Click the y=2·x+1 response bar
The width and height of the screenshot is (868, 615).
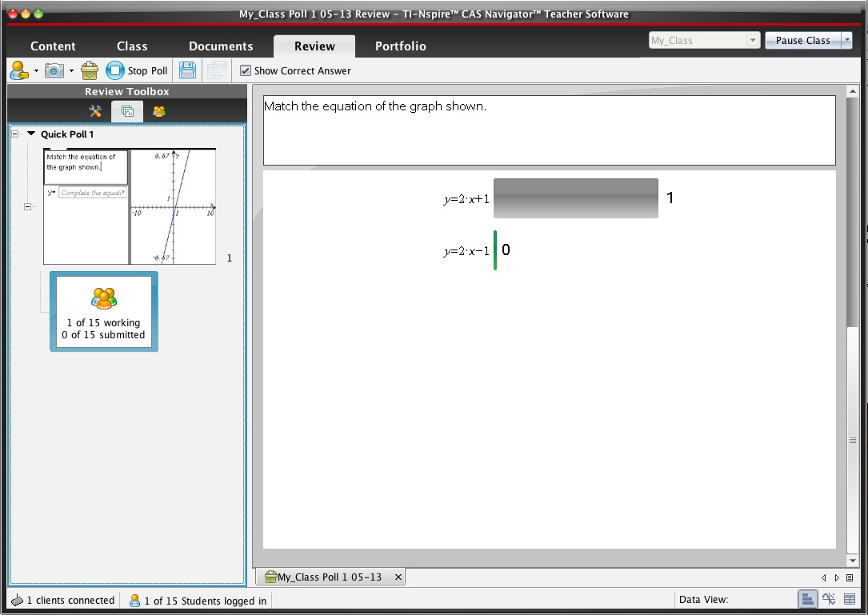575,198
